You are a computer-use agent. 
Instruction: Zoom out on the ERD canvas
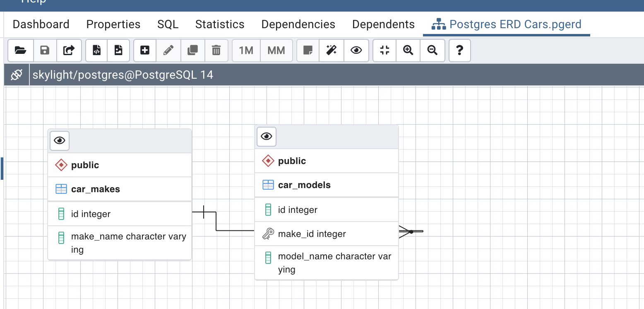click(433, 51)
